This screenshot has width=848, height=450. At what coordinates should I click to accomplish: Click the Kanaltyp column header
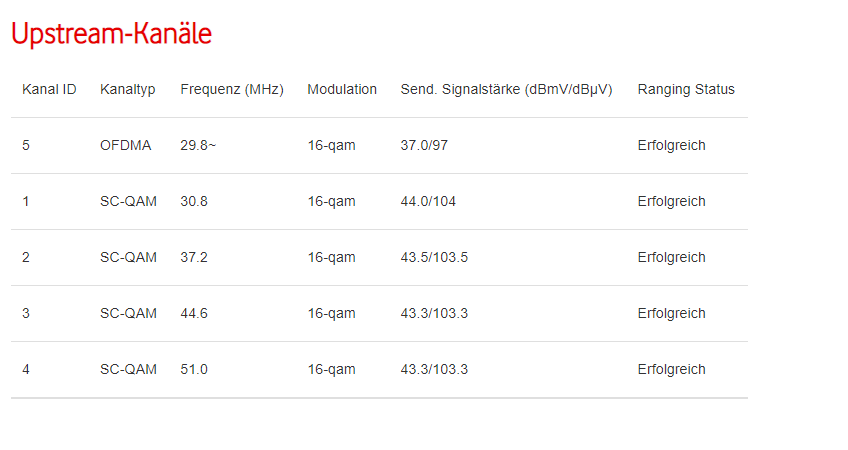[x=127, y=89]
